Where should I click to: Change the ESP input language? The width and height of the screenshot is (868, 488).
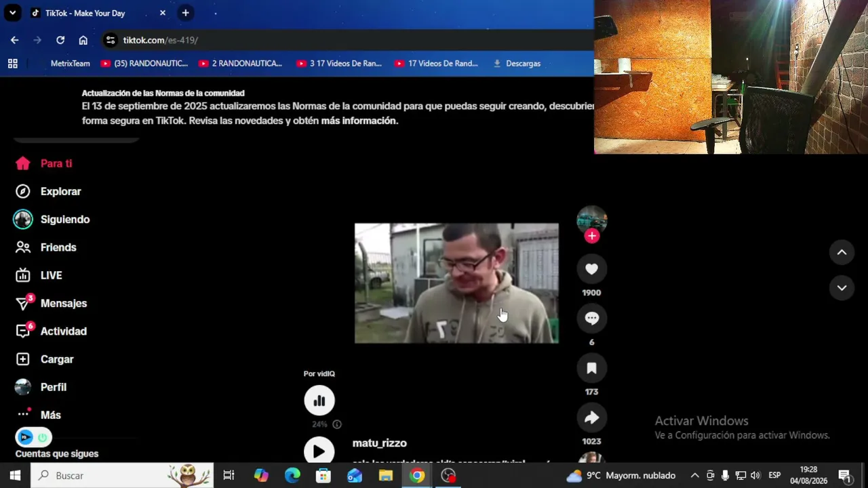click(x=774, y=476)
